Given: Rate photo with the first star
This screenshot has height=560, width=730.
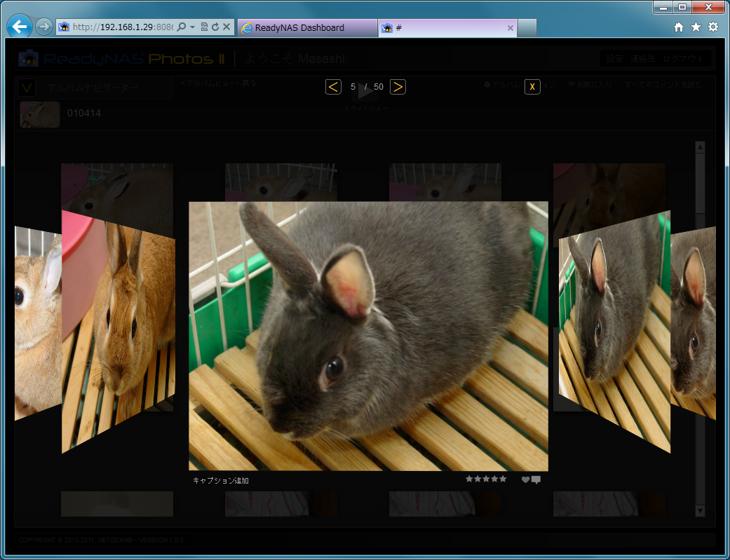Looking at the screenshot, I should click(469, 479).
